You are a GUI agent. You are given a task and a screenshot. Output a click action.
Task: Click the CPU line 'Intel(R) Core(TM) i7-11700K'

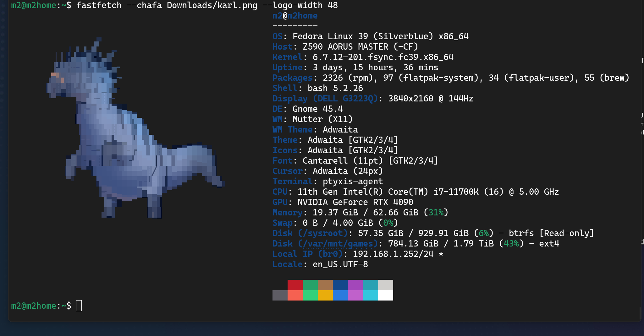[411, 192]
